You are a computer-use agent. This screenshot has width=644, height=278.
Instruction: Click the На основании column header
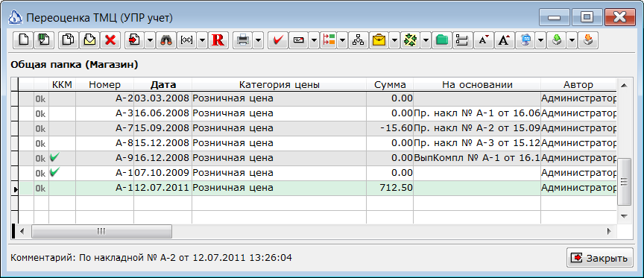click(477, 85)
